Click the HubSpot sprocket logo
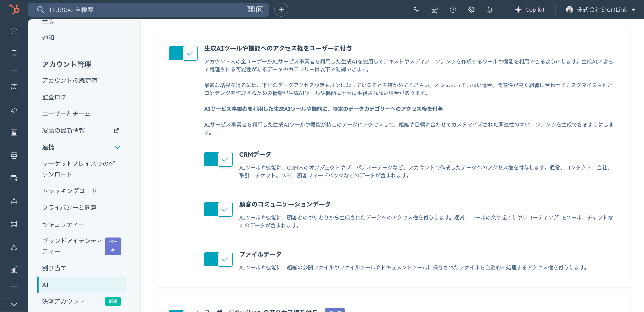Screen dimensions: 644x312 pos(14,9)
